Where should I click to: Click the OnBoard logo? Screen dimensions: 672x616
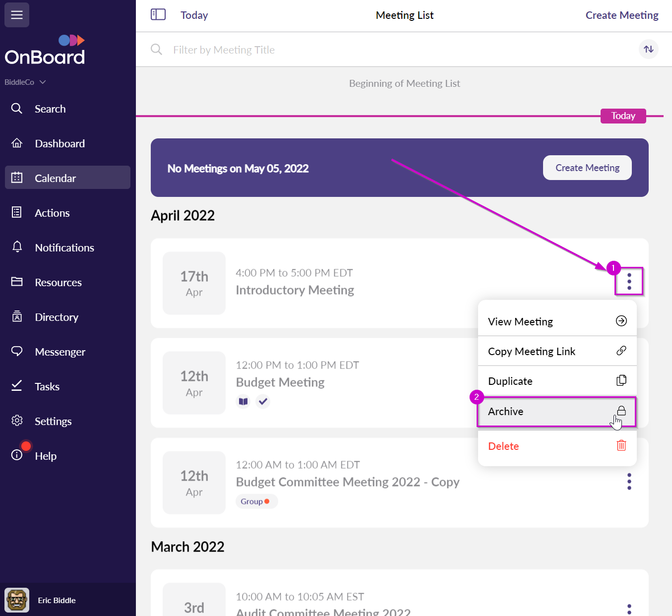coord(45,50)
